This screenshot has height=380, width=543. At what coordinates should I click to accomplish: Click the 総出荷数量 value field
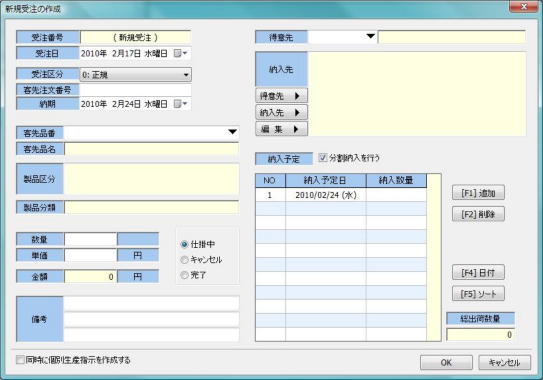(x=480, y=335)
